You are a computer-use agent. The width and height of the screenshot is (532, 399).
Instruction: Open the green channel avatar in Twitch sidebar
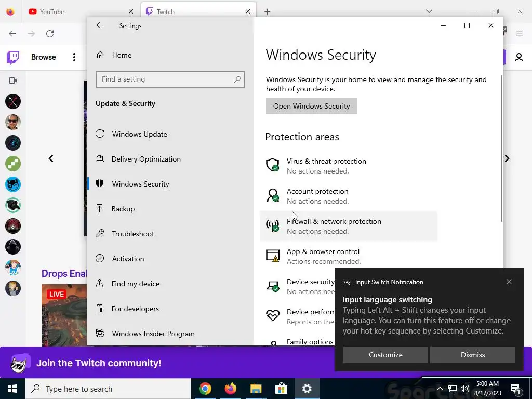click(13, 164)
